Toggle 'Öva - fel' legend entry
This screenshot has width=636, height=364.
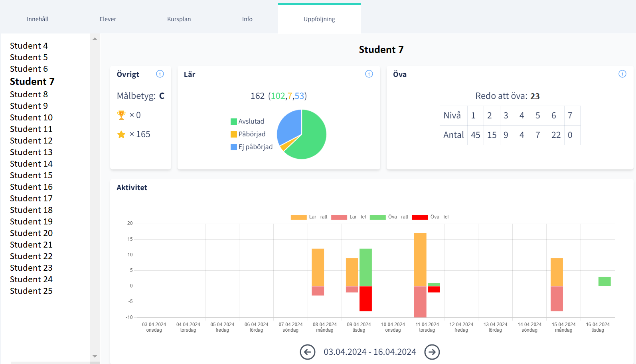[x=430, y=217]
